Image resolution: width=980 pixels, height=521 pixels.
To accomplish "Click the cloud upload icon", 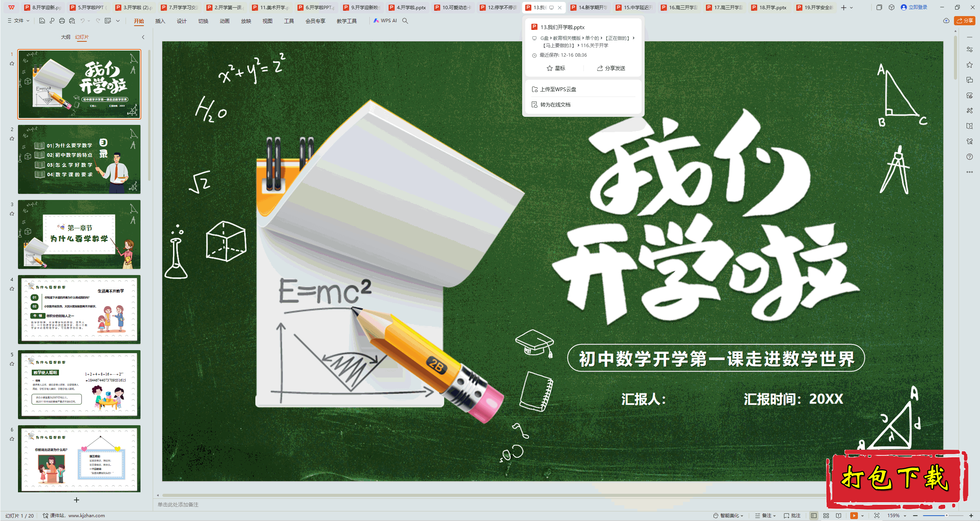I will [x=946, y=21].
